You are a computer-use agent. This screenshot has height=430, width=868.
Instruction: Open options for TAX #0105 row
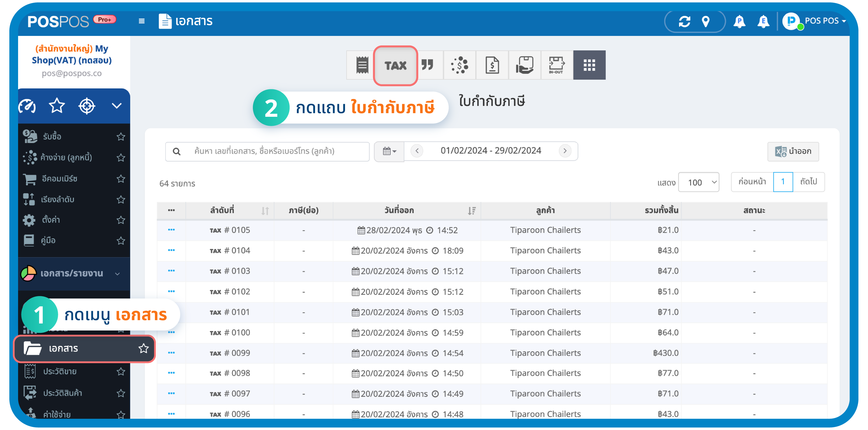(x=171, y=230)
